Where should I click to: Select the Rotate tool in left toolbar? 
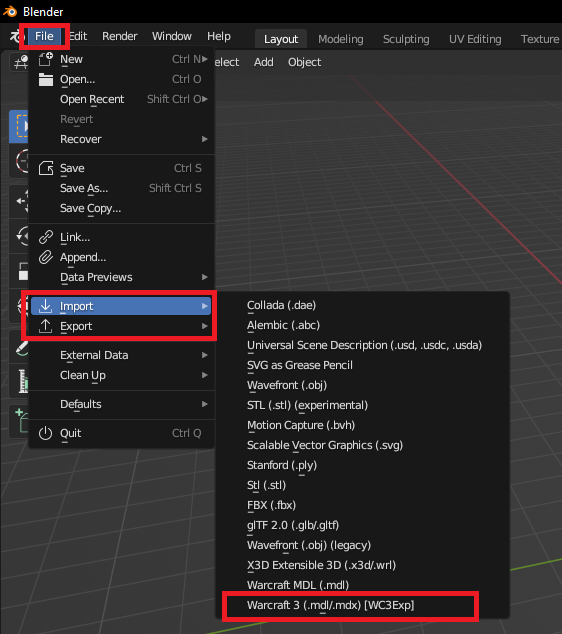click(19, 236)
